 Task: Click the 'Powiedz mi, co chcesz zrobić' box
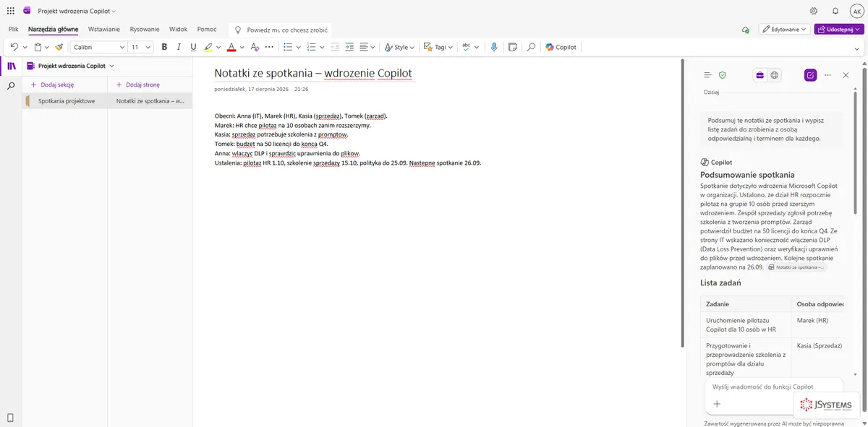(x=281, y=30)
